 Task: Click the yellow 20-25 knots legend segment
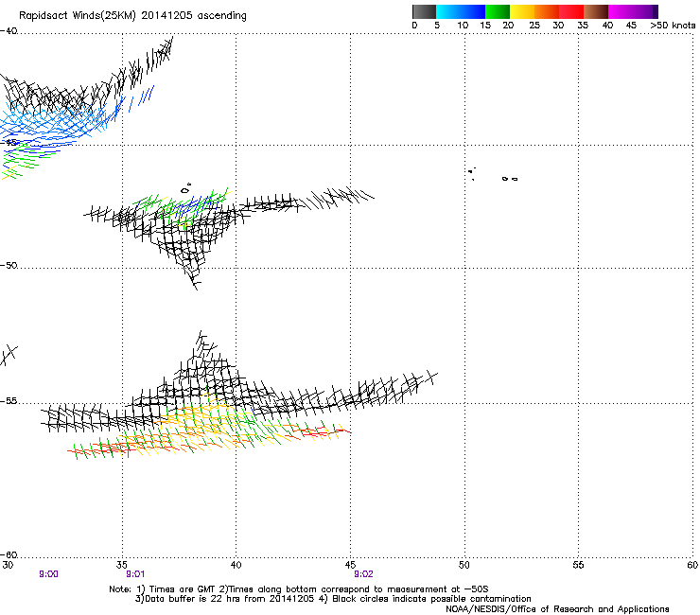[x=522, y=11]
